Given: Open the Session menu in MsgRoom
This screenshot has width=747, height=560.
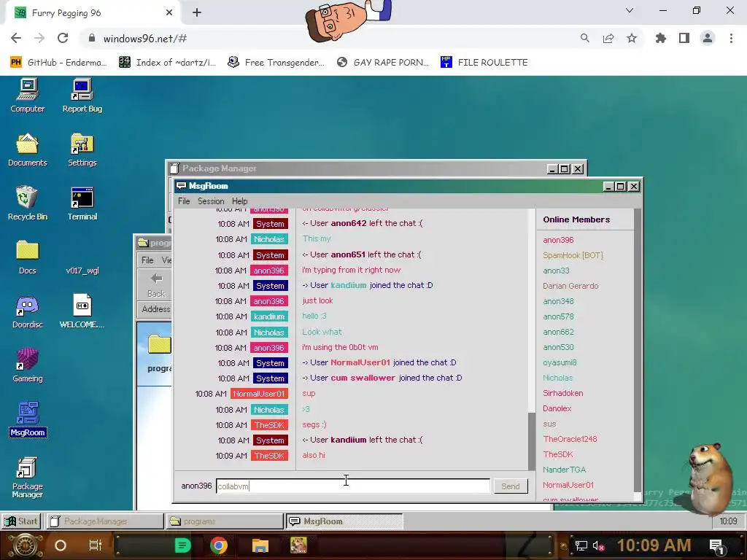Looking at the screenshot, I should (x=211, y=201).
